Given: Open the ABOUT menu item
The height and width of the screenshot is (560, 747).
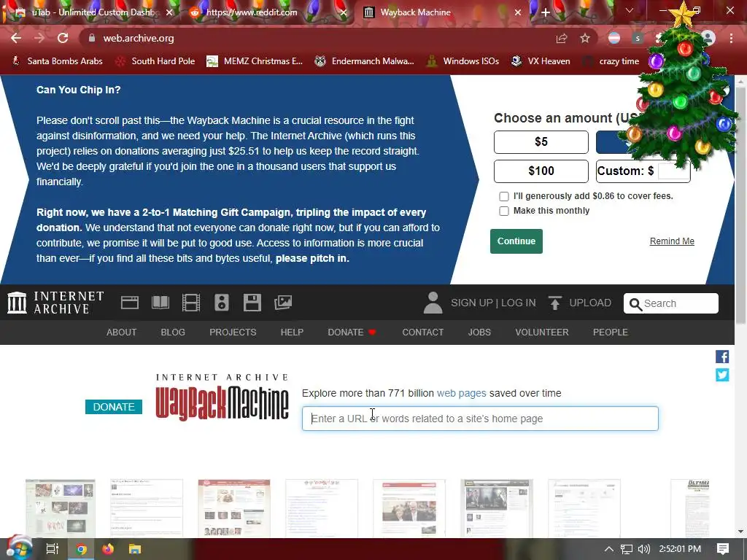Looking at the screenshot, I should tap(122, 332).
